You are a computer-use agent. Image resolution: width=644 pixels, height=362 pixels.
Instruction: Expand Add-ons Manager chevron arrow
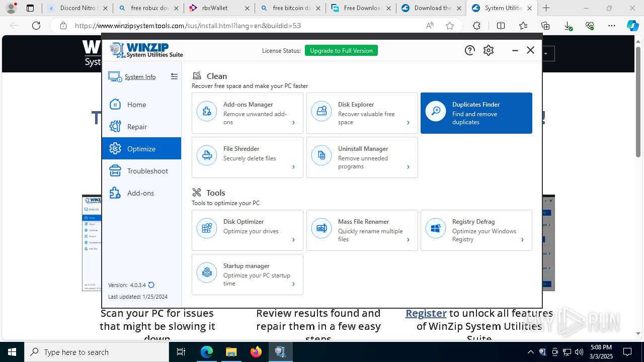tap(293, 123)
